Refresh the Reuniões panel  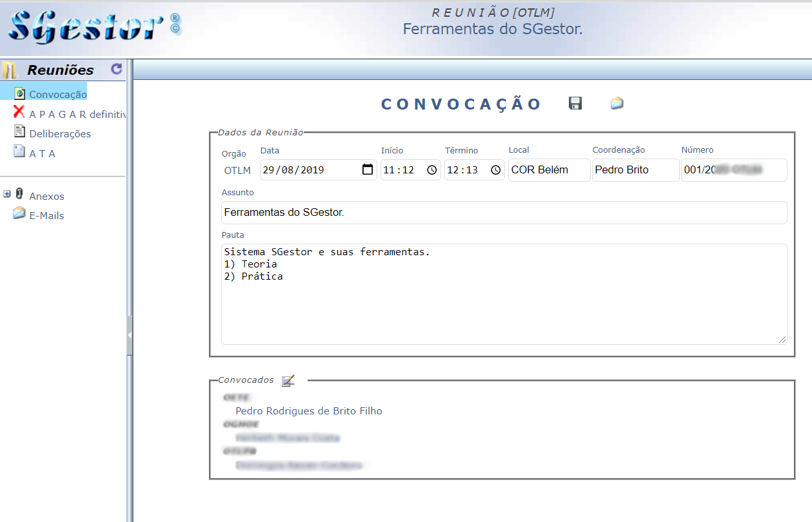116,69
